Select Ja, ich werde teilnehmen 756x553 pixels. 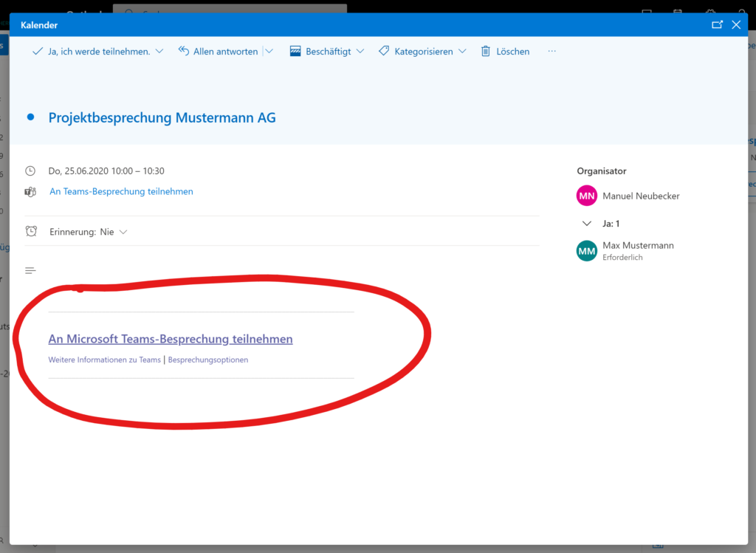click(99, 52)
